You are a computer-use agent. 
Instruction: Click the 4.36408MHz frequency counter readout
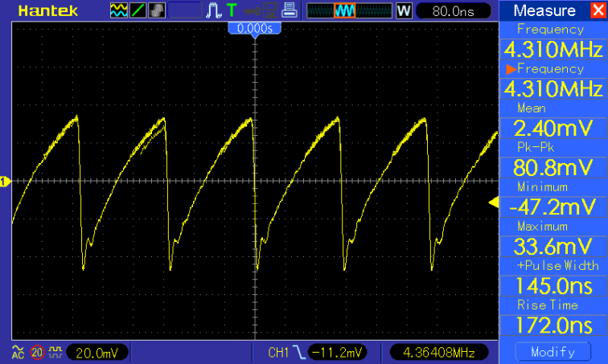(x=436, y=352)
